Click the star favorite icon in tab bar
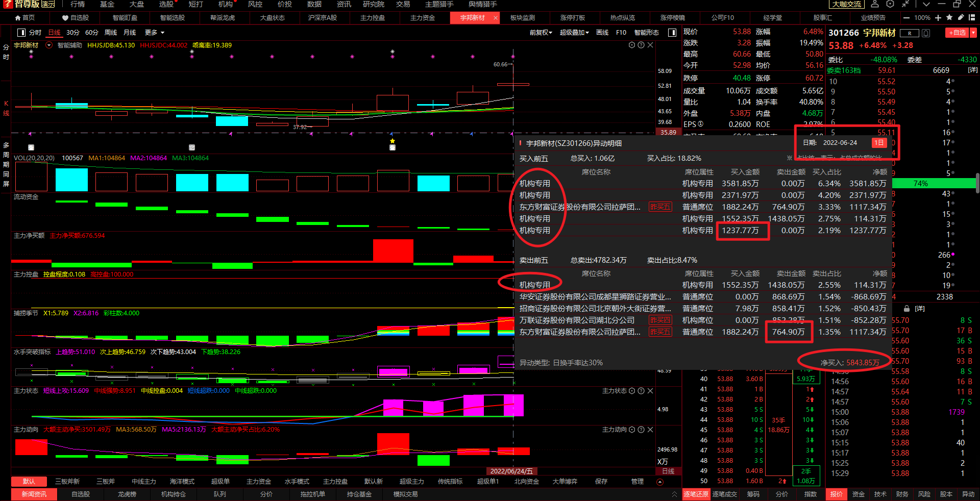 [949, 17]
